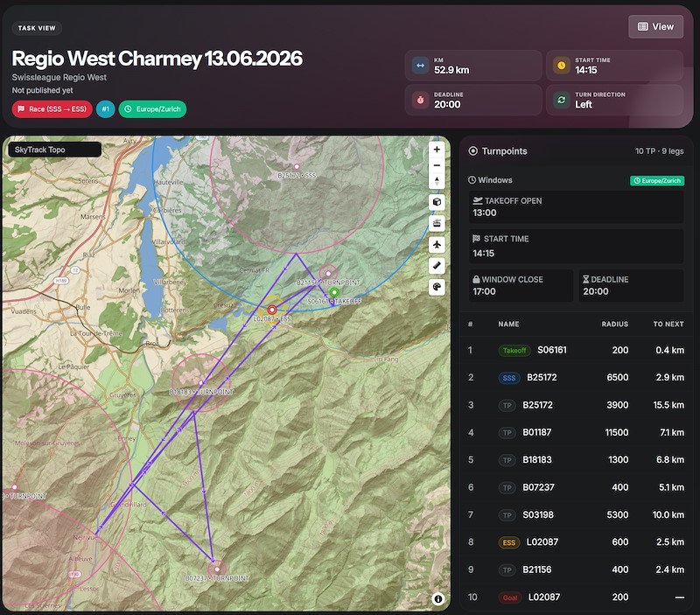Toggle the cable car layer
The image size is (700, 615).
point(437,223)
